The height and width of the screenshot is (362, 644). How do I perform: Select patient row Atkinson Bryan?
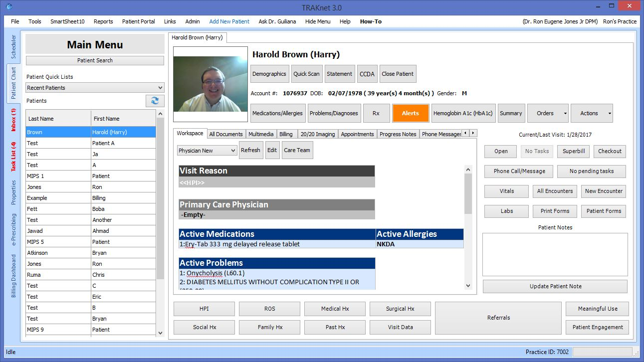click(91, 253)
